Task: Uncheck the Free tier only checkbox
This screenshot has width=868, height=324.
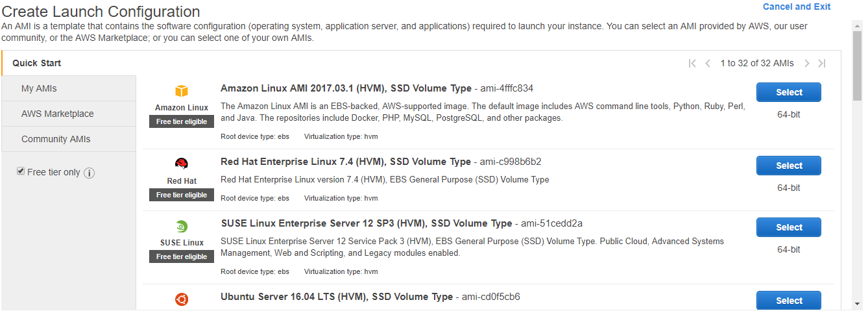Action: 21,171
